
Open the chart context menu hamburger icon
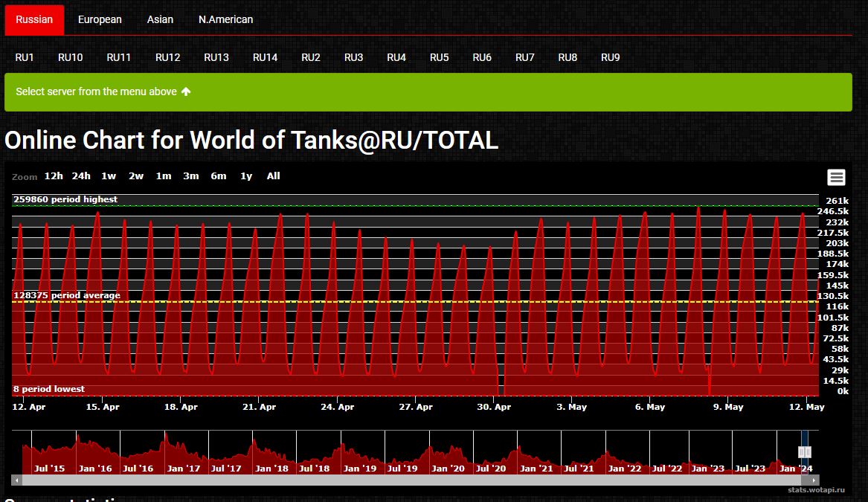836,177
